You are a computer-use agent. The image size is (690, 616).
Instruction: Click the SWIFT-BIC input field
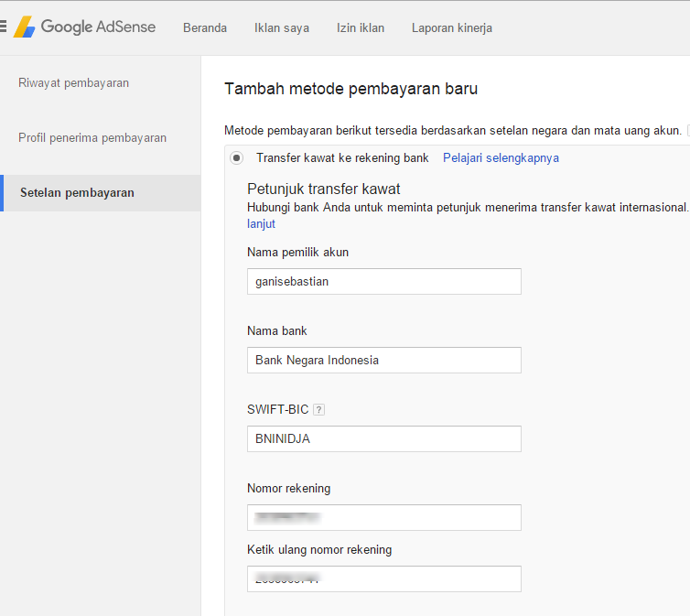pos(384,438)
